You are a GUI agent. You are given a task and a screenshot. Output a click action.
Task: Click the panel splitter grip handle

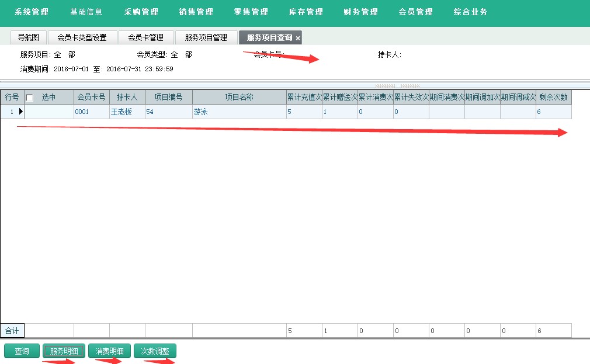click(x=397, y=86)
